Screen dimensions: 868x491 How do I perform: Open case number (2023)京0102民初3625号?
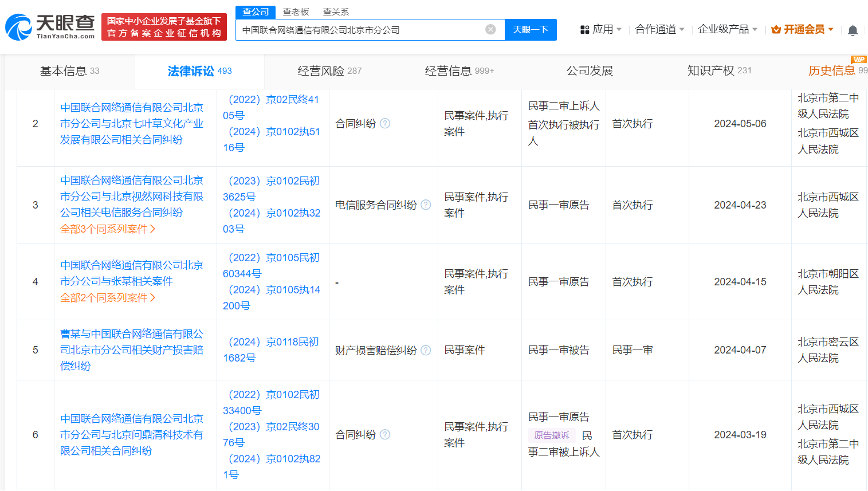(272, 188)
